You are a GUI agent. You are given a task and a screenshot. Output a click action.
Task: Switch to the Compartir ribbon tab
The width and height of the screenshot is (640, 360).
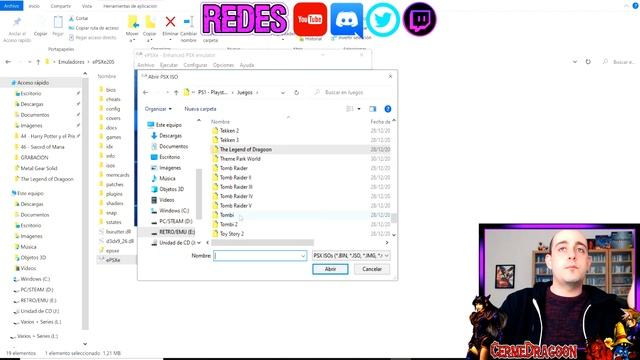click(60, 6)
